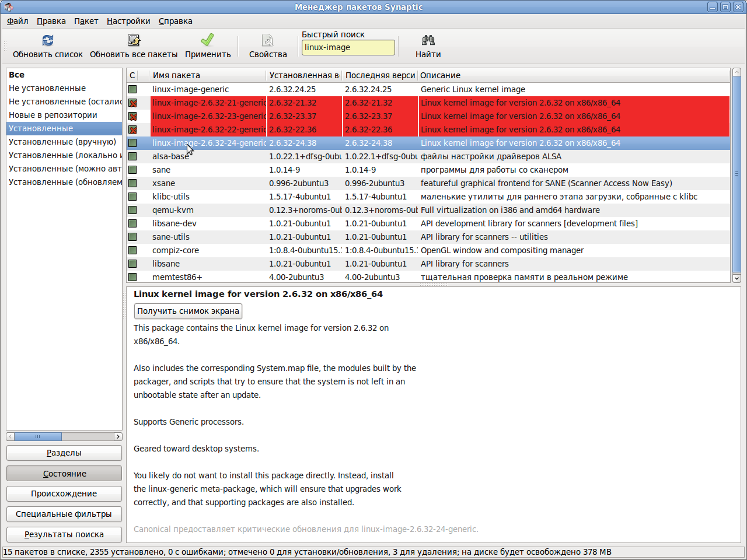
Task: Select Установленные (локально filter entry
Action: tap(64, 155)
